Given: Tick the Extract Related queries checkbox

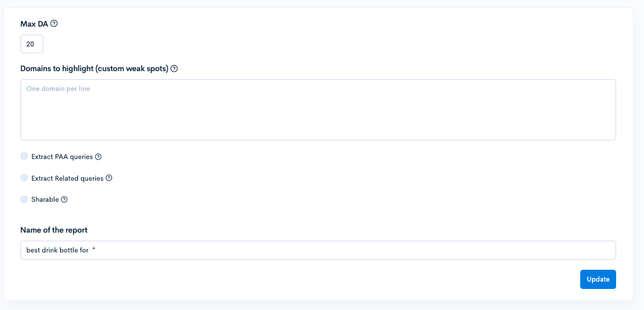Looking at the screenshot, I should click(24, 178).
